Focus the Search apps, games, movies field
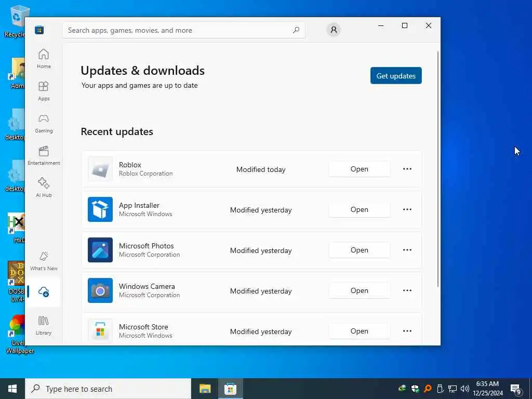Viewport: 532px width, 399px height. click(x=184, y=30)
